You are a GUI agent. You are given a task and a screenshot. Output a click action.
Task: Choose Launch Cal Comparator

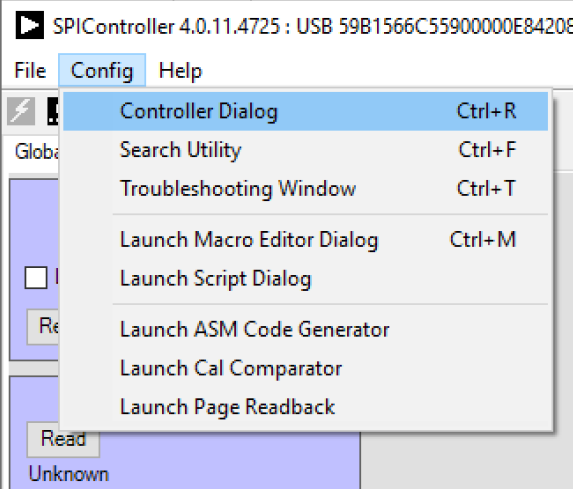tap(305, 368)
